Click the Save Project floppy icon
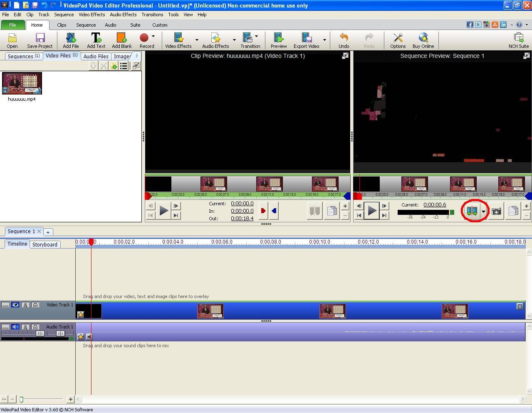Screen dimensions: 532x413 40,38
